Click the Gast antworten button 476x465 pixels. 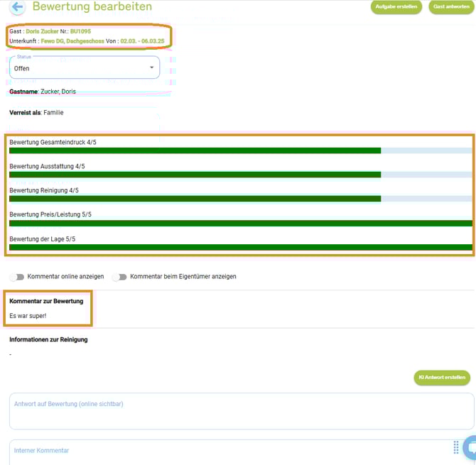(x=451, y=6)
